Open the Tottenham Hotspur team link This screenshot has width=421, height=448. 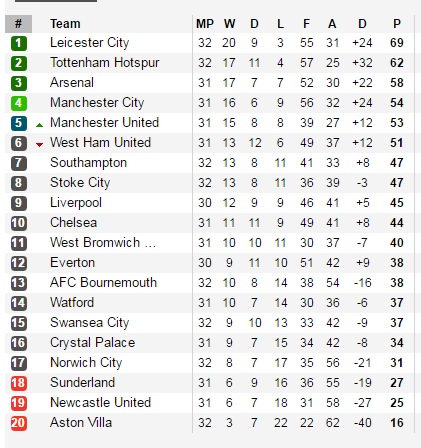(x=105, y=63)
